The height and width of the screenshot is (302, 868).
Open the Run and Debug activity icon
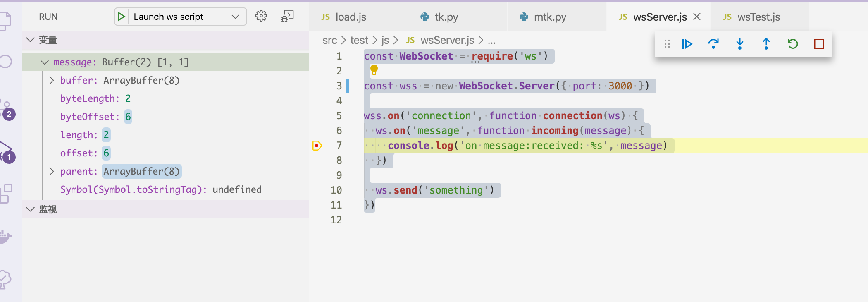coord(7,152)
